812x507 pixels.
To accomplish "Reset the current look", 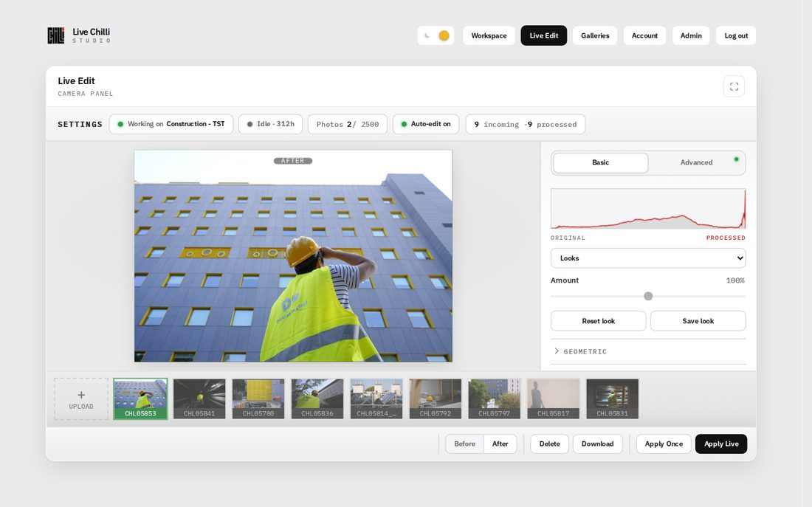I will 598,321.
